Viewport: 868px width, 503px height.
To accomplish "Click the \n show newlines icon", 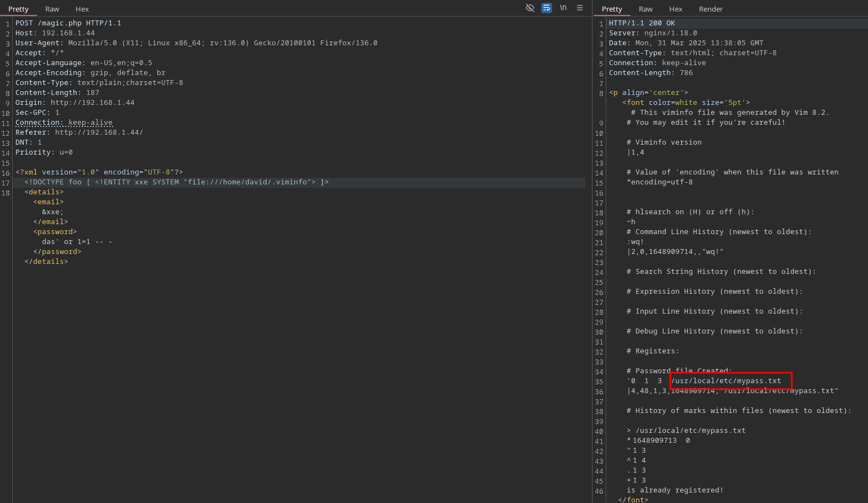I will (563, 8).
